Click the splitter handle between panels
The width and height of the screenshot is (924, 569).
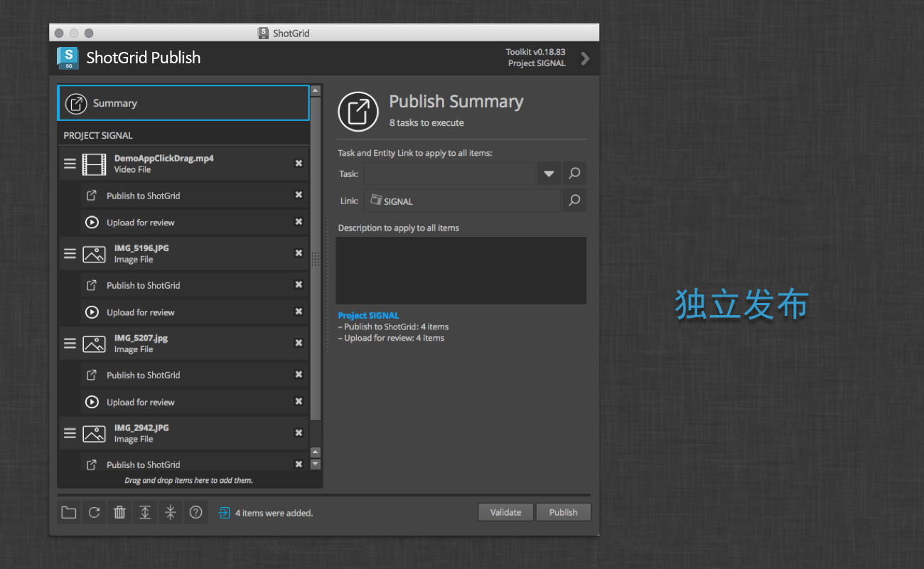328,284
